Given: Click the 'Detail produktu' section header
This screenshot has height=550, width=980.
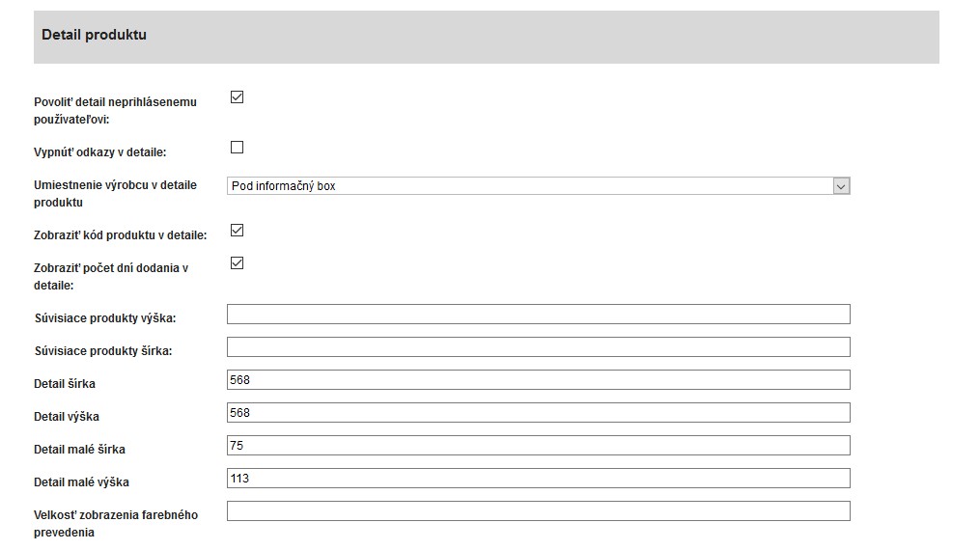Looking at the screenshot, I should point(95,35).
